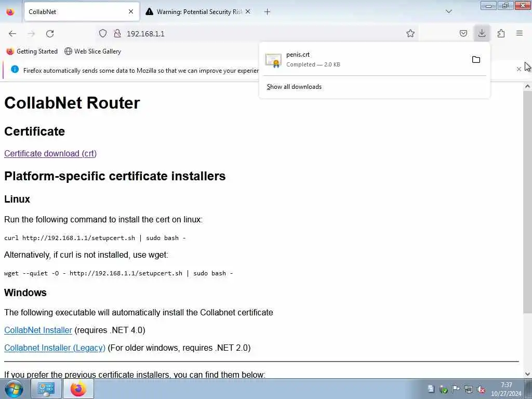Click the page scrollbar down arrow
The width and height of the screenshot is (532, 399).
click(527, 374)
